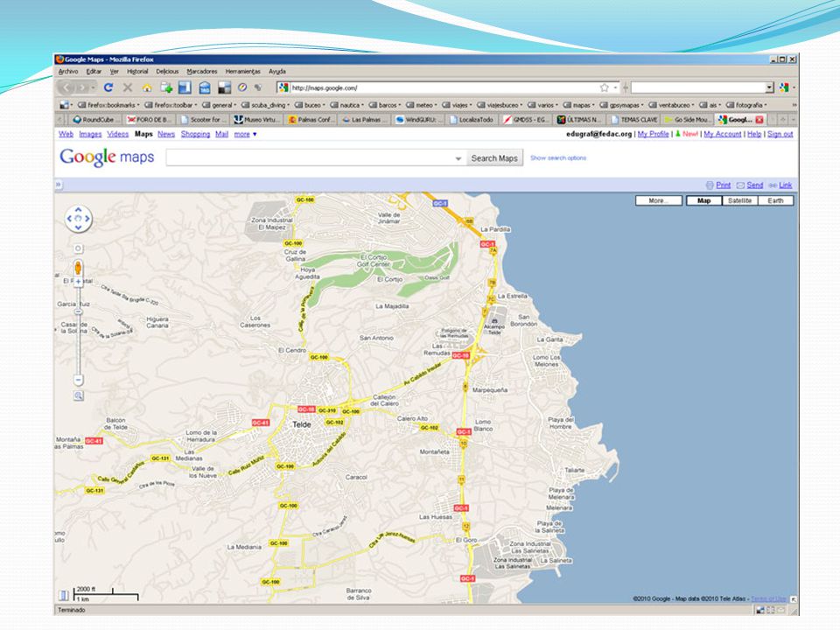Zoom in with the plus button
Image resolution: width=840 pixels, height=630 pixels.
(x=78, y=282)
